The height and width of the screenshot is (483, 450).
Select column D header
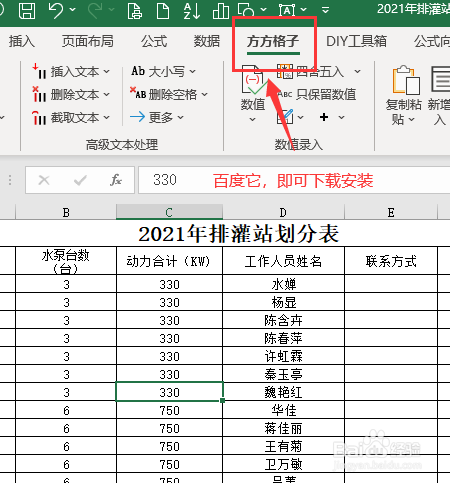[x=283, y=212]
